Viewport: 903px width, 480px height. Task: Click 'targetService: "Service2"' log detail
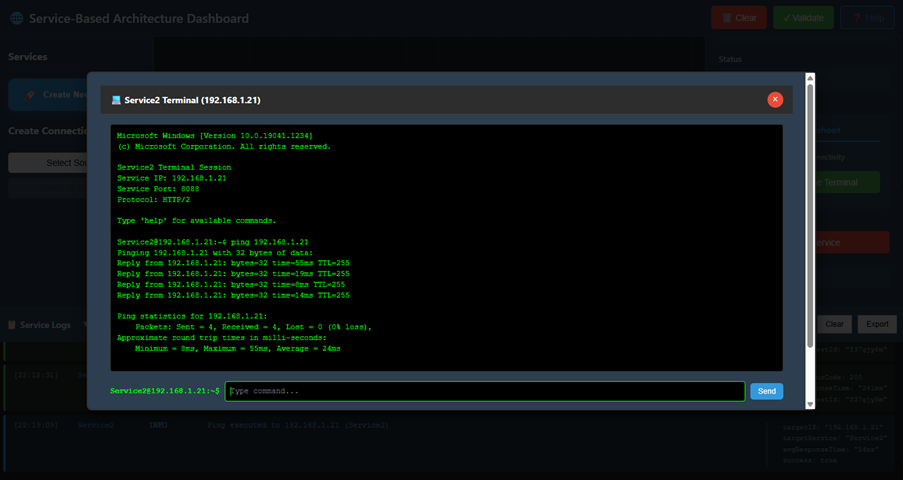[x=834, y=439]
